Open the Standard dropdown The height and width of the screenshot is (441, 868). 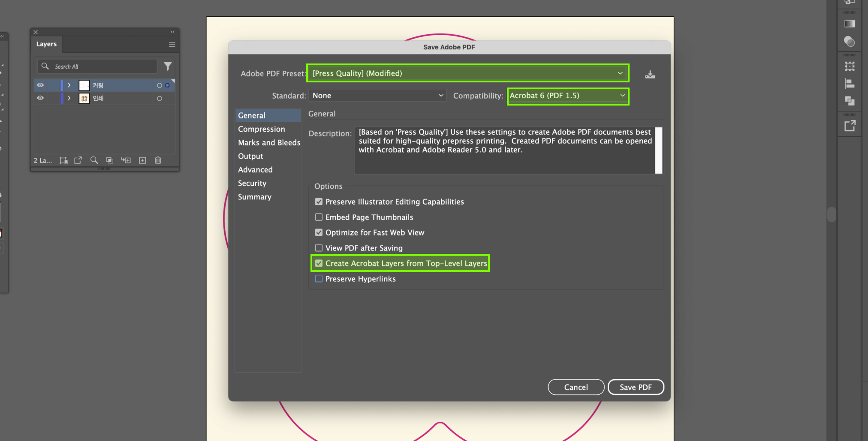point(377,96)
